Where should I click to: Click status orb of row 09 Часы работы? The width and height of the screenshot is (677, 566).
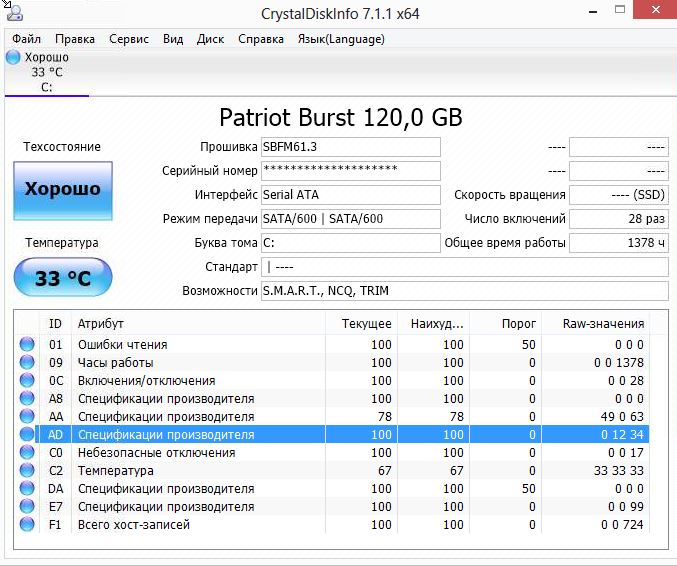point(27,362)
